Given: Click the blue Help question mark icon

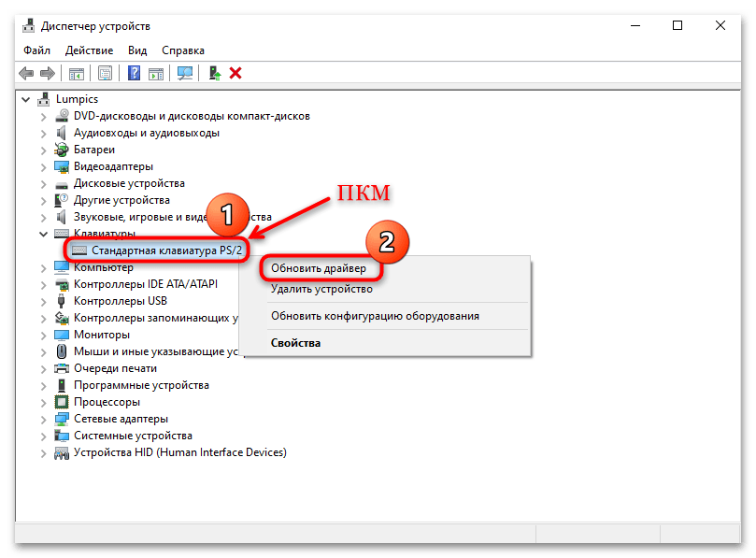Looking at the screenshot, I should (x=135, y=73).
